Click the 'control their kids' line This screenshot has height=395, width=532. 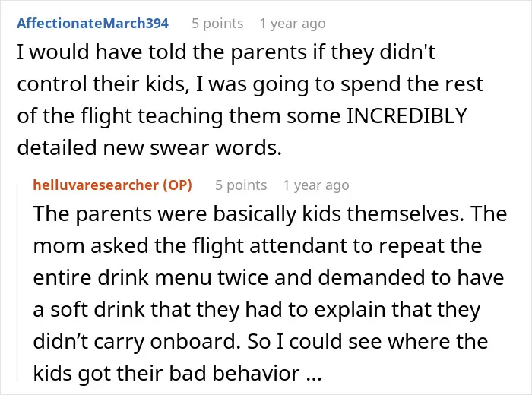250,85
